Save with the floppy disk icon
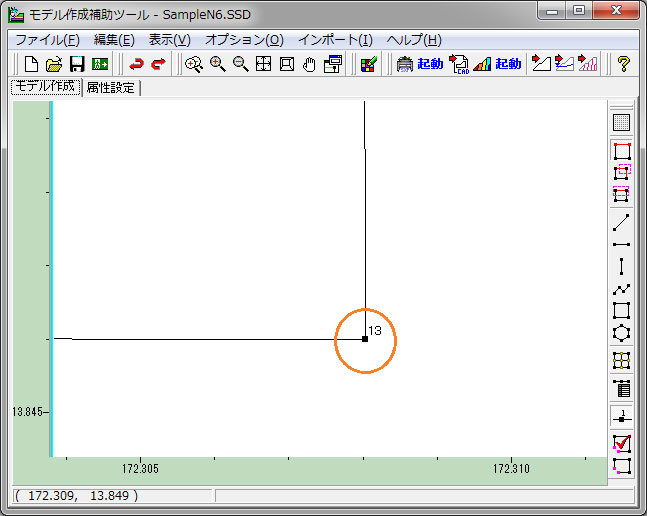 77,64
